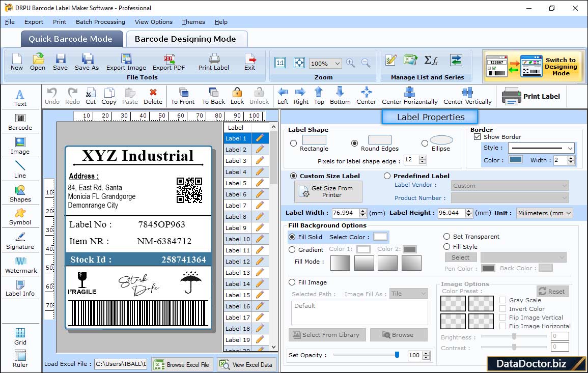Toggle the Ruler display
This screenshot has height=373, width=588.
point(20,359)
